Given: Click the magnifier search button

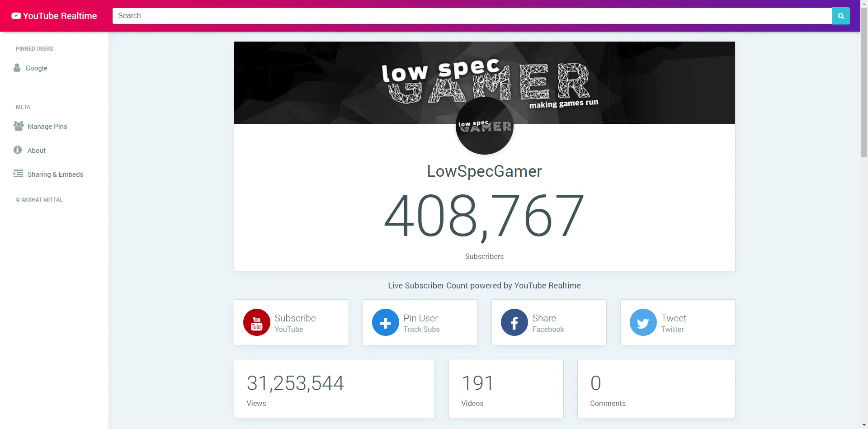Looking at the screenshot, I should (841, 16).
